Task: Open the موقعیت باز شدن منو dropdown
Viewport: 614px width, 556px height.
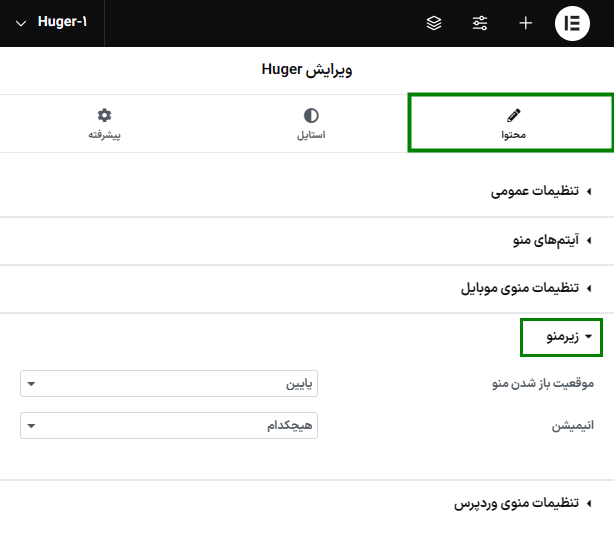Action: (x=169, y=383)
